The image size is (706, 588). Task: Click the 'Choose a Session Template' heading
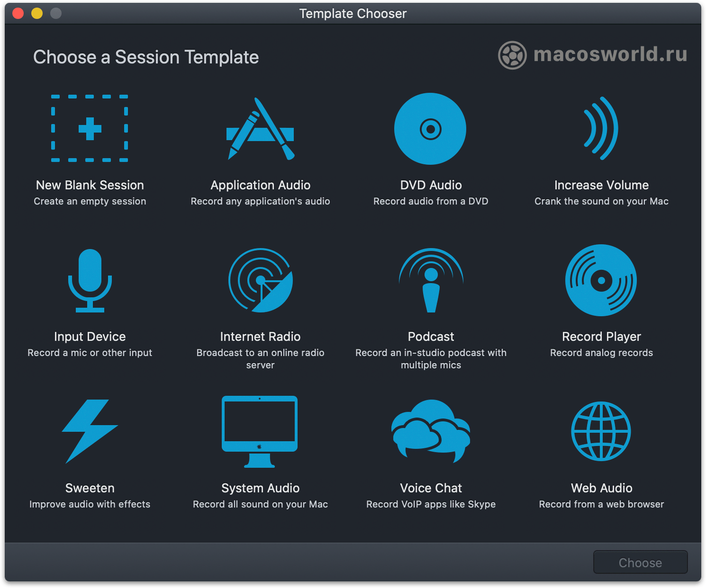point(146,57)
